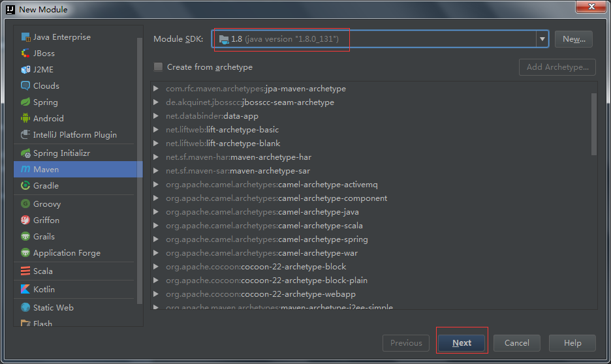Expand camel-archetype-java node
This screenshot has width=611, height=364.
pyautogui.click(x=156, y=212)
